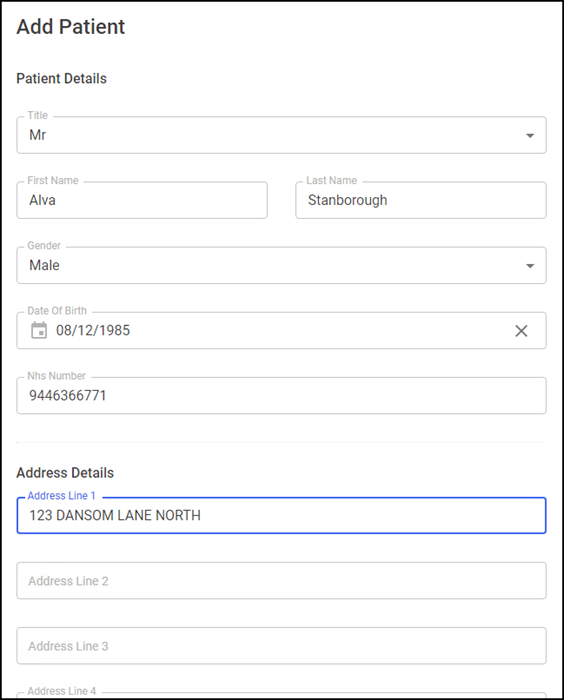Clear the Date Of Birth with X icon
Viewport: 564px width, 700px height.
click(521, 331)
